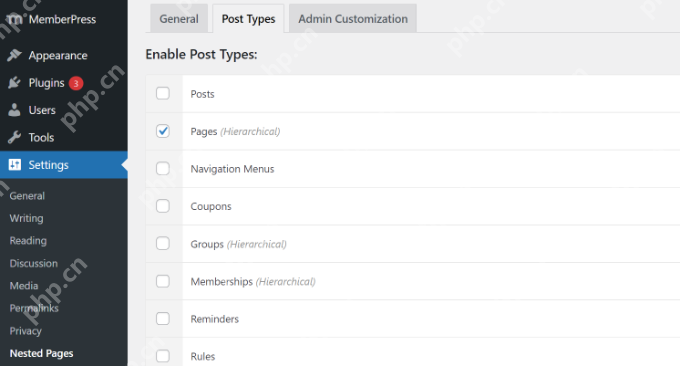Click the Enable Post Types heading

click(201, 54)
